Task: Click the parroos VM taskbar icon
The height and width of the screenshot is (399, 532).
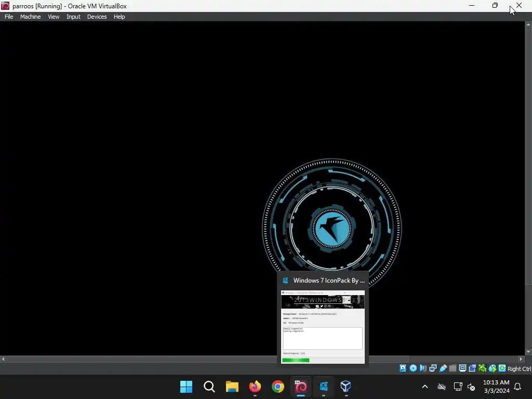Action: pyautogui.click(x=301, y=387)
